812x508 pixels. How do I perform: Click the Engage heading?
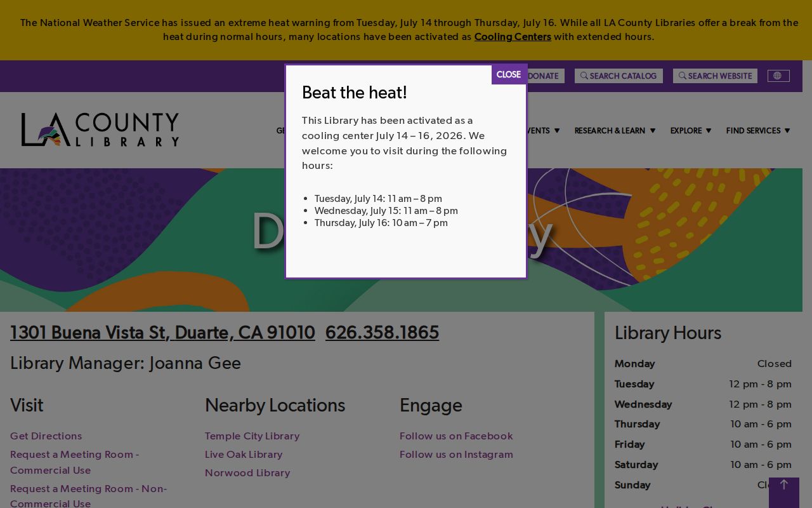point(431,405)
